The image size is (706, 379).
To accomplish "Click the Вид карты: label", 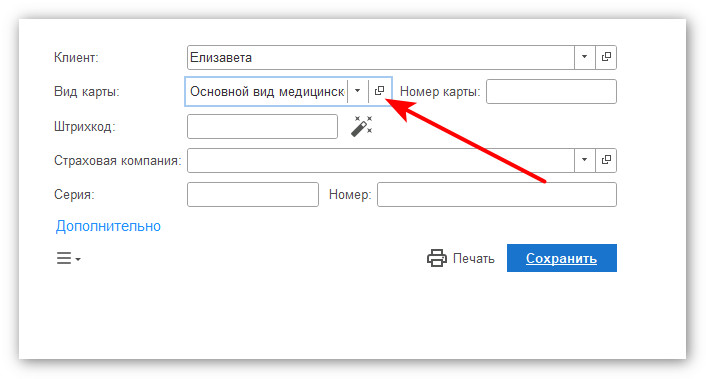I will point(86,92).
